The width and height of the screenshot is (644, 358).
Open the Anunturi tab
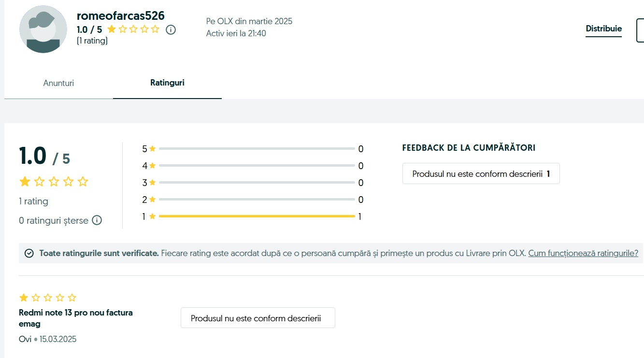point(58,83)
